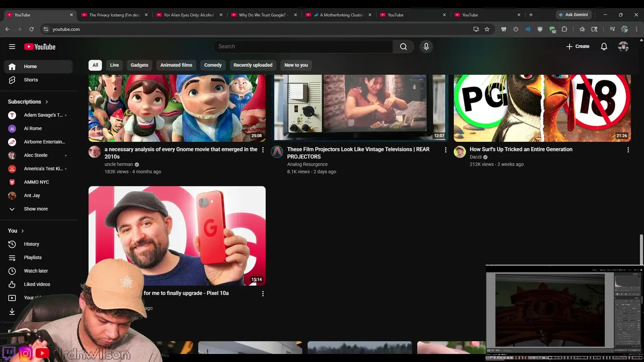The height and width of the screenshot is (362, 644).
Task: Select the Live filter chip
Action: tap(114, 65)
